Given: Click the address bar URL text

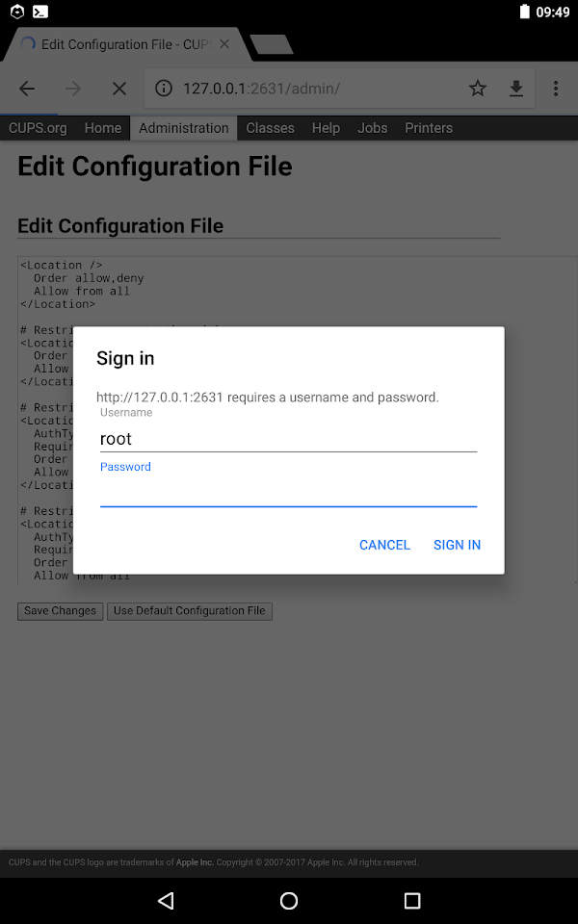Looking at the screenshot, I should pyautogui.click(x=261, y=89).
